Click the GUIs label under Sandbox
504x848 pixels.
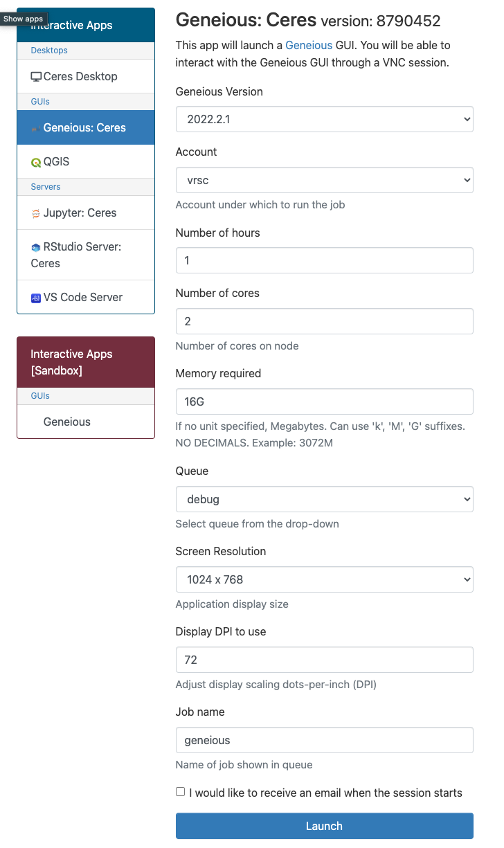coord(40,396)
